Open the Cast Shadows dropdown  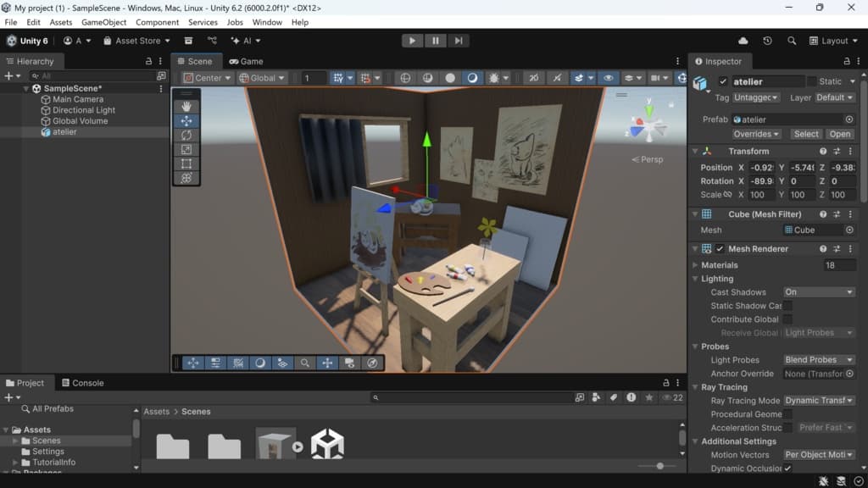[818, 292]
